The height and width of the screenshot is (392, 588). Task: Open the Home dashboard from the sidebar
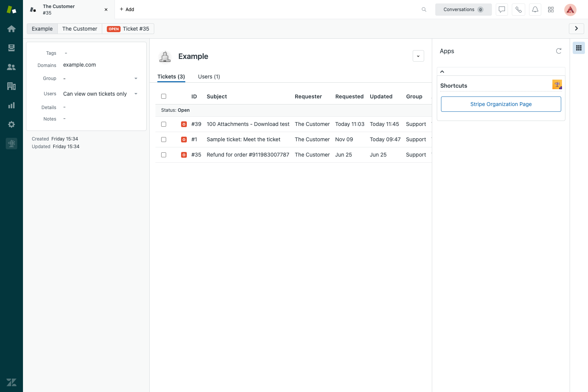[x=11, y=29]
